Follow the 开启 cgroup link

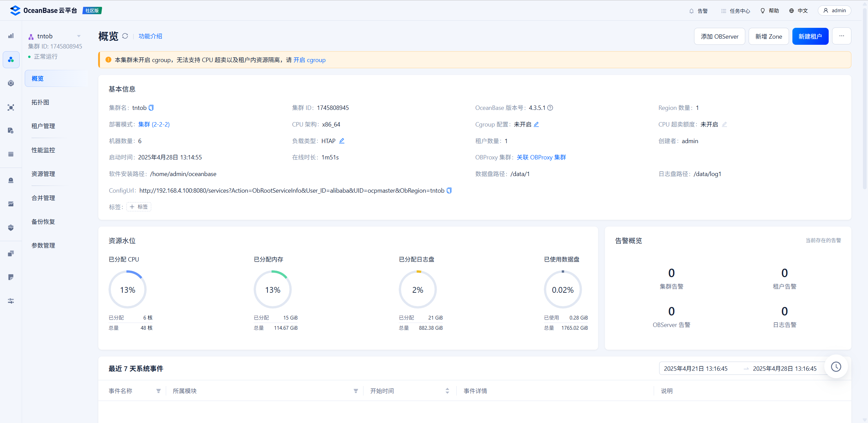(x=309, y=60)
